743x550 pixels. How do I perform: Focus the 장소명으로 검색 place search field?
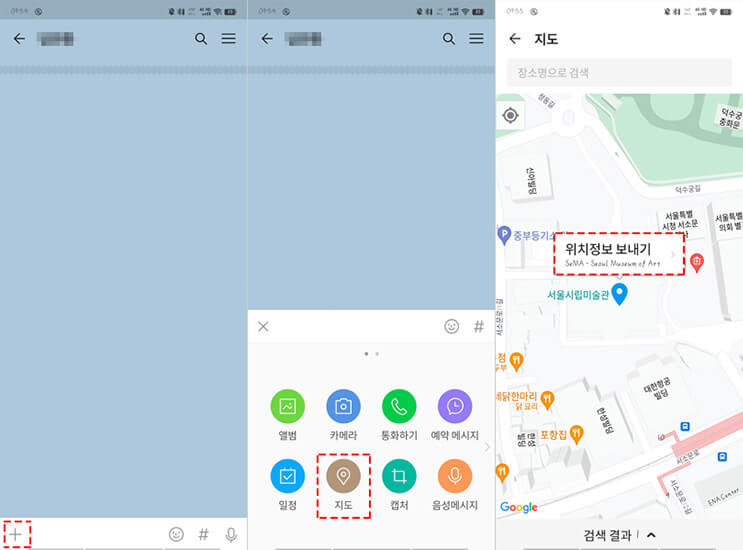point(619,72)
